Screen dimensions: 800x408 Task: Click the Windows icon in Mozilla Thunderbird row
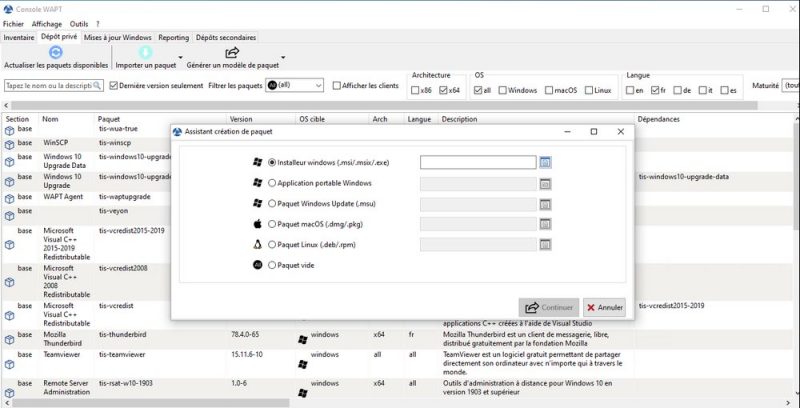coord(302,340)
